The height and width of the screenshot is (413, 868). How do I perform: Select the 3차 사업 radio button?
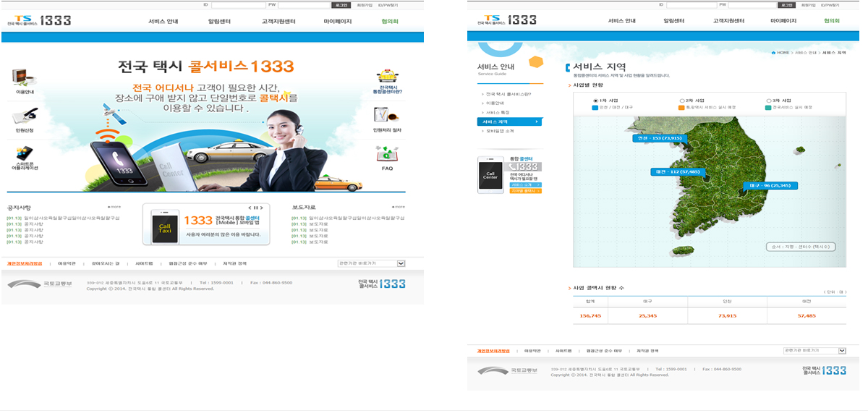[x=768, y=101]
